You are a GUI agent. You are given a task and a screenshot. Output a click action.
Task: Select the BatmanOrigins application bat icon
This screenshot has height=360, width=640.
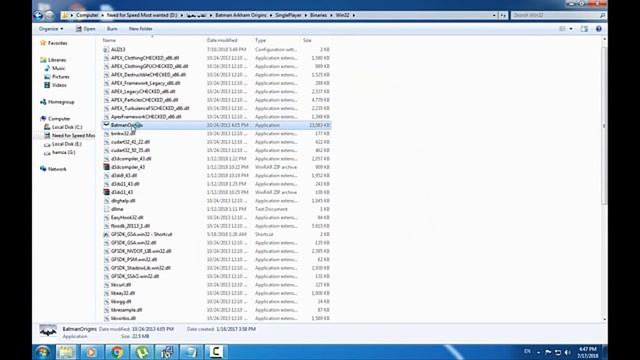(x=106, y=125)
